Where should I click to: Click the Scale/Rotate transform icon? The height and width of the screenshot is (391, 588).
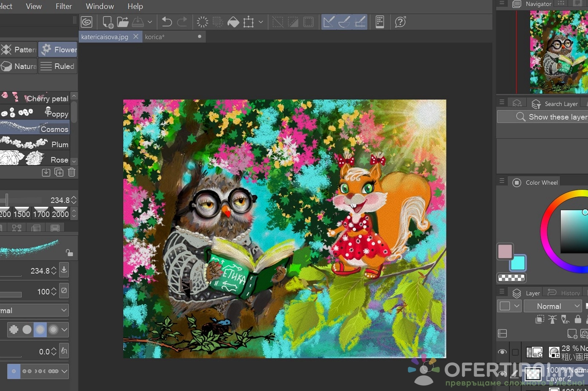(x=249, y=22)
